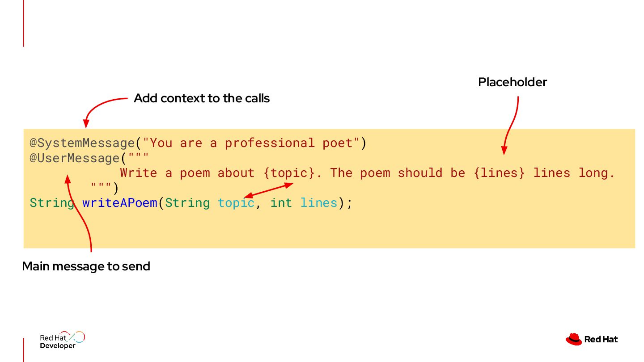Click the red fedora hat icon
Viewport: 644px width, 362px height.
click(573, 340)
